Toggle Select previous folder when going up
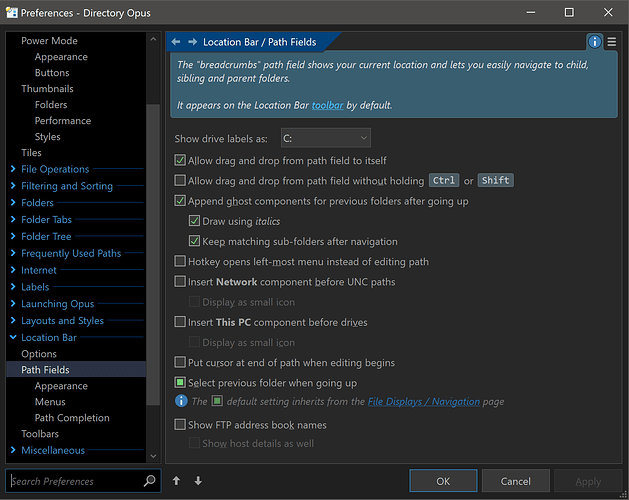The width and height of the screenshot is (629, 500). coord(180,382)
